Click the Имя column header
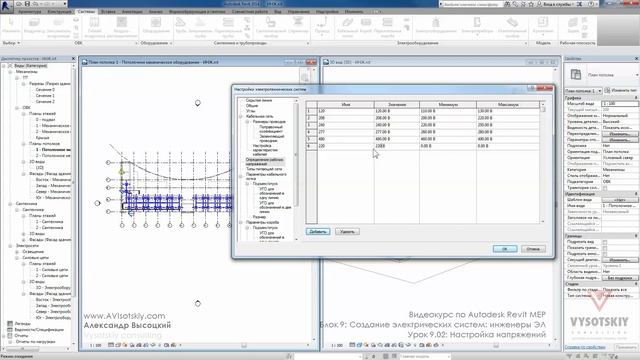The image size is (640, 360). pyautogui.click(x=346, y=105)
